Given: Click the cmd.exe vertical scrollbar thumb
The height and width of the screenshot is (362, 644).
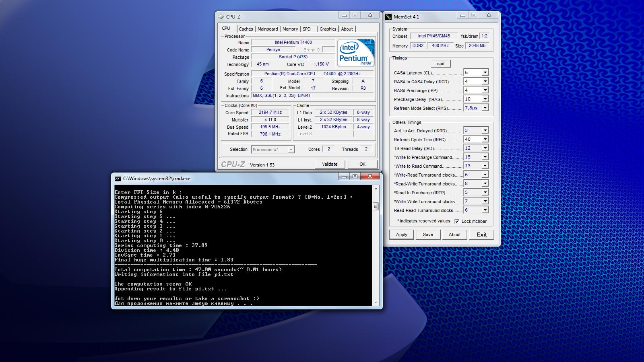Looking at the screenshot, I should tap(376, 206).
